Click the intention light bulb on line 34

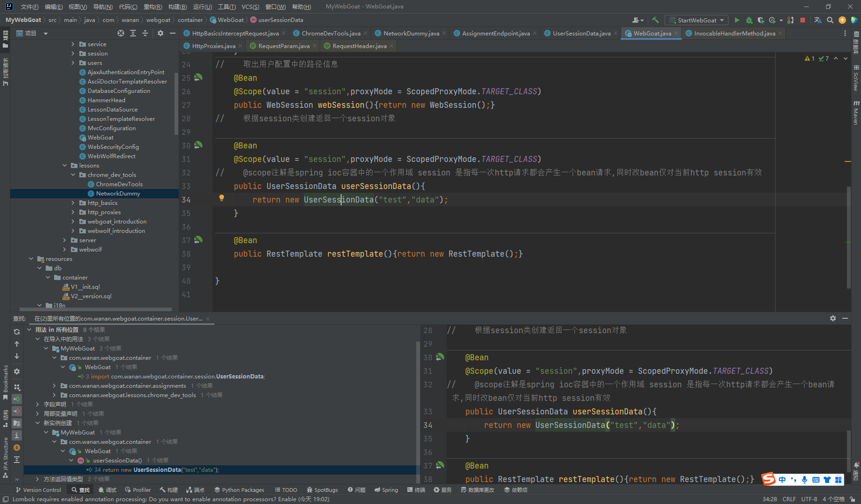(222, 198)
